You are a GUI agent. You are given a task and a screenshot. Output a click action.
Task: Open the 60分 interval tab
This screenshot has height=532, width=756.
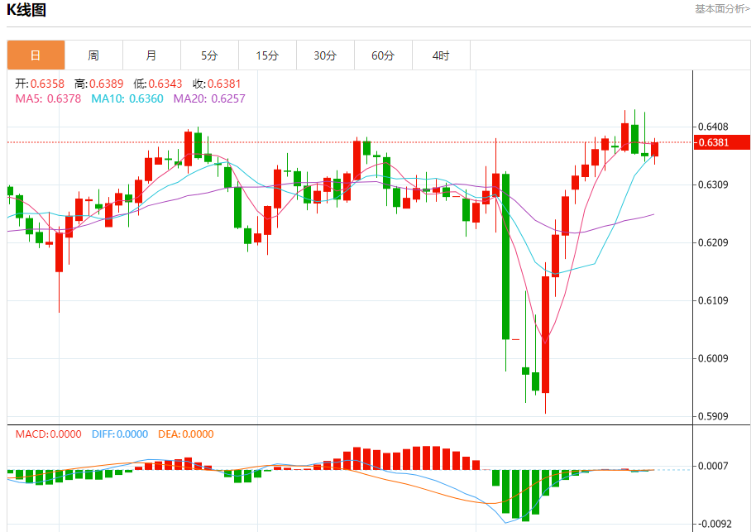pos(383,55)
